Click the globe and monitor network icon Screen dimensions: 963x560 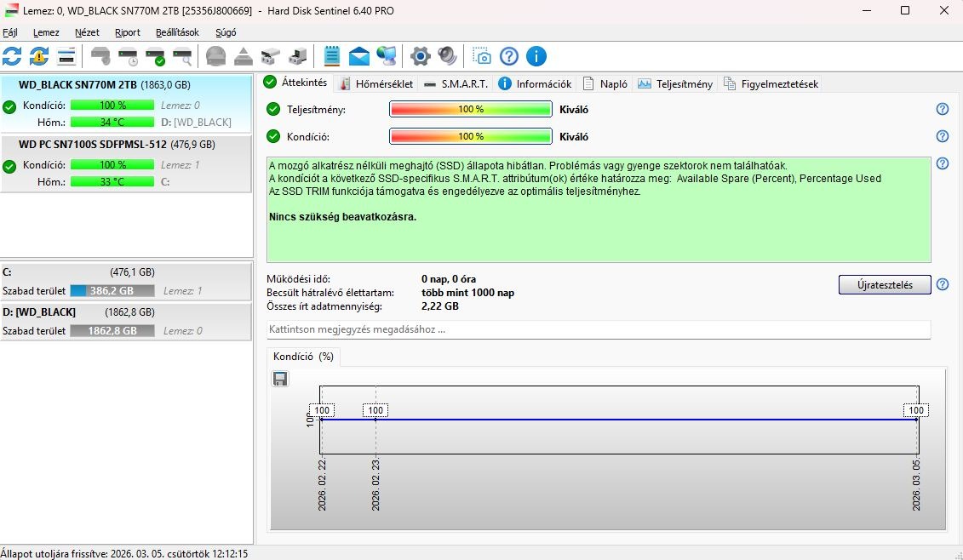coord(387,56)
